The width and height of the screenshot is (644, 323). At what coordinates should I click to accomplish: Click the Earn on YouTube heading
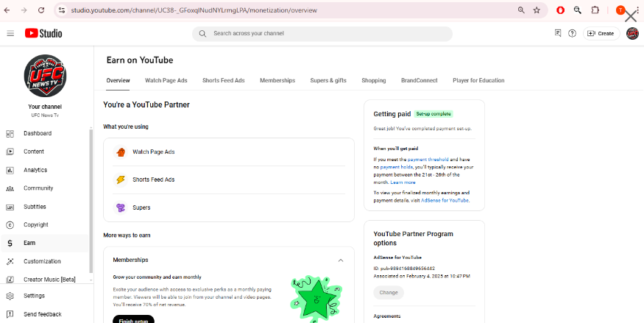coord(140,60)
